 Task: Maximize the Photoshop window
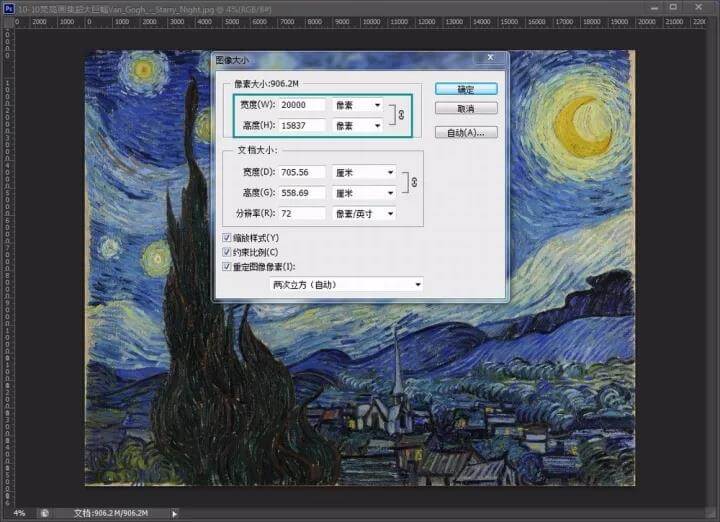673,7
